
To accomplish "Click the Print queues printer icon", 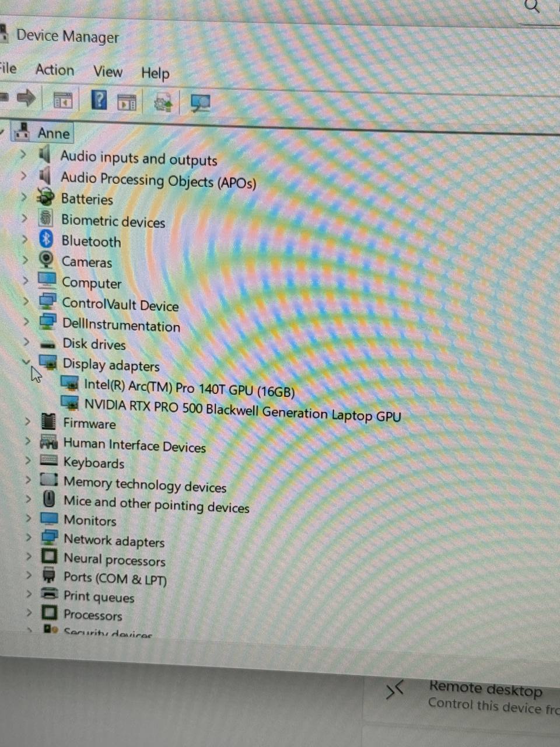I will [50, 594].
